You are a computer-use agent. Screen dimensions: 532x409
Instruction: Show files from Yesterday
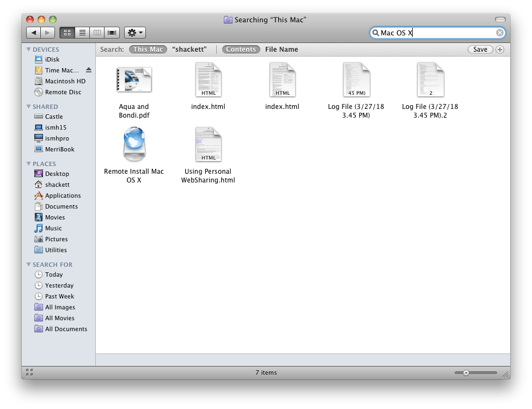tap(58, 285)
